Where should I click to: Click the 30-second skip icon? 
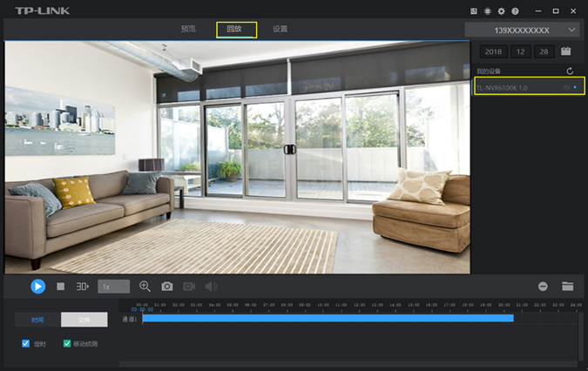(x=83, y=287)
